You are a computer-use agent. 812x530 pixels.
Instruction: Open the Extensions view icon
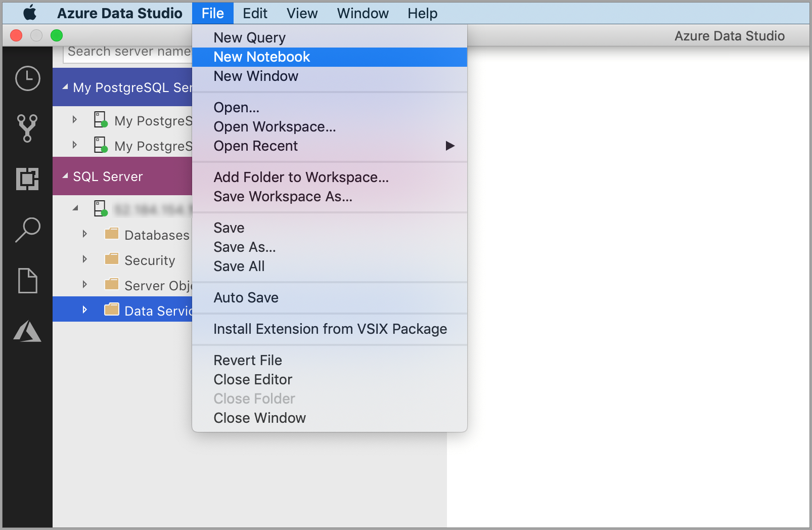point(27,179)
